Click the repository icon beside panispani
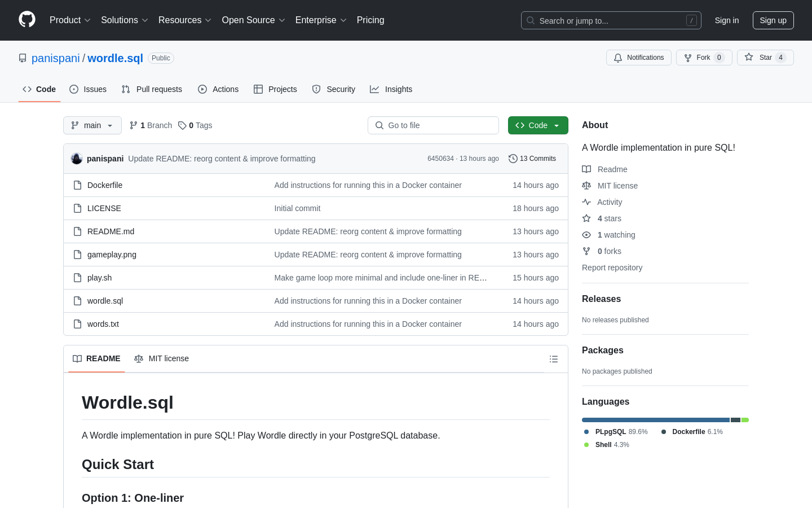Screen dimensions: 812x508 click(x=23, y=58)
